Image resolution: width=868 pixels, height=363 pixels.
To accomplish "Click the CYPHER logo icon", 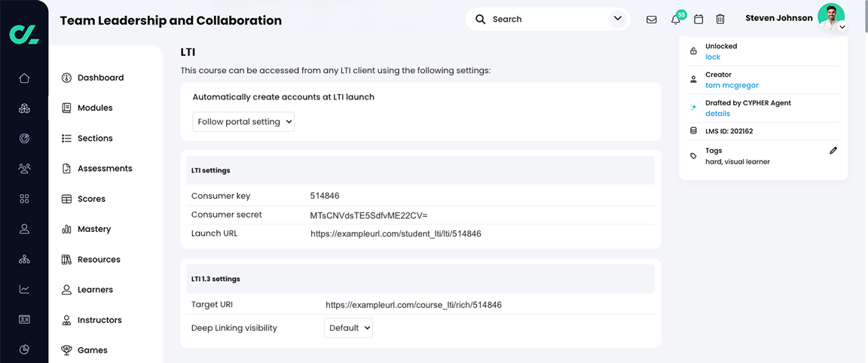I will coord(24,34).
